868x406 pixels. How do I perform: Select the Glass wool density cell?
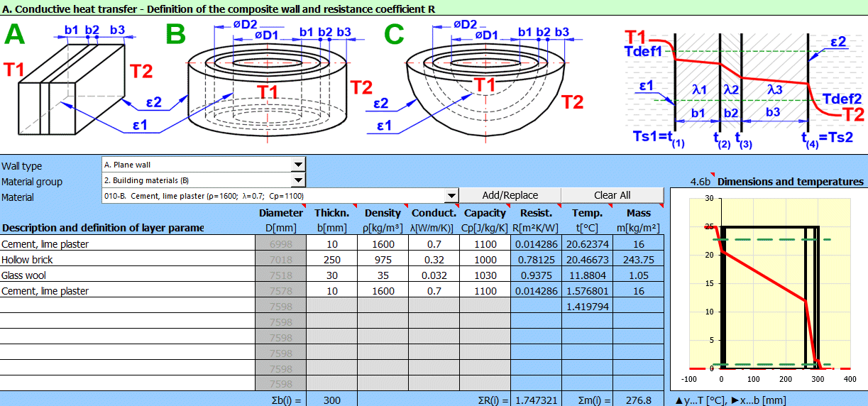383,275
